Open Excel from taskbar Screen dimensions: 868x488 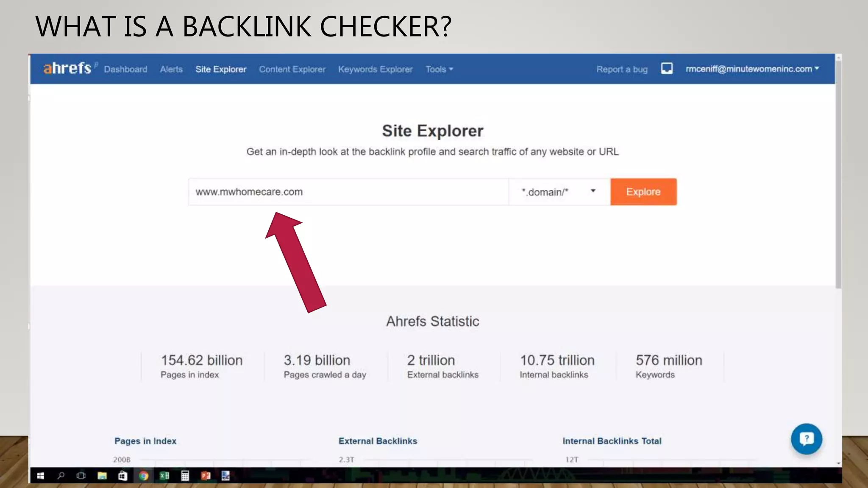pyautogui.click(x=164, y=476)
